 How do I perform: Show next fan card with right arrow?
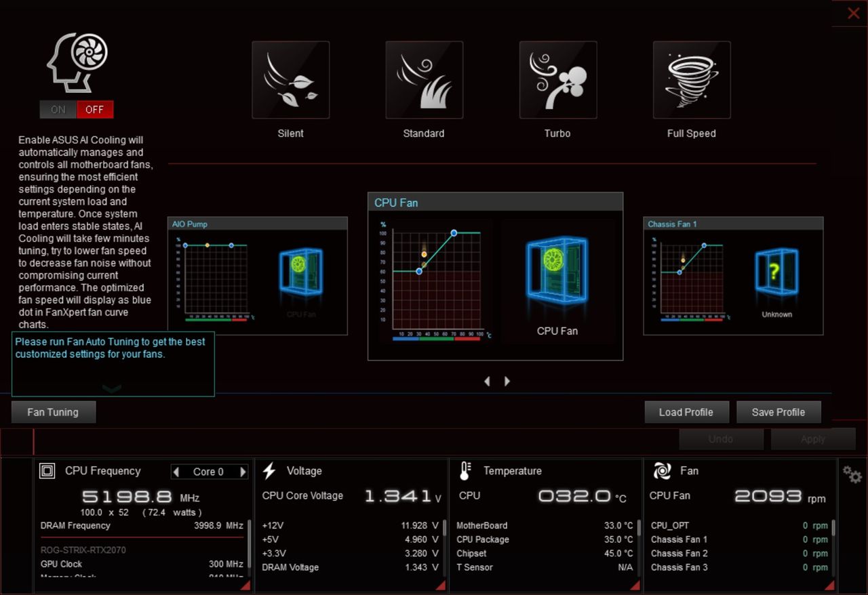[507, 382]
